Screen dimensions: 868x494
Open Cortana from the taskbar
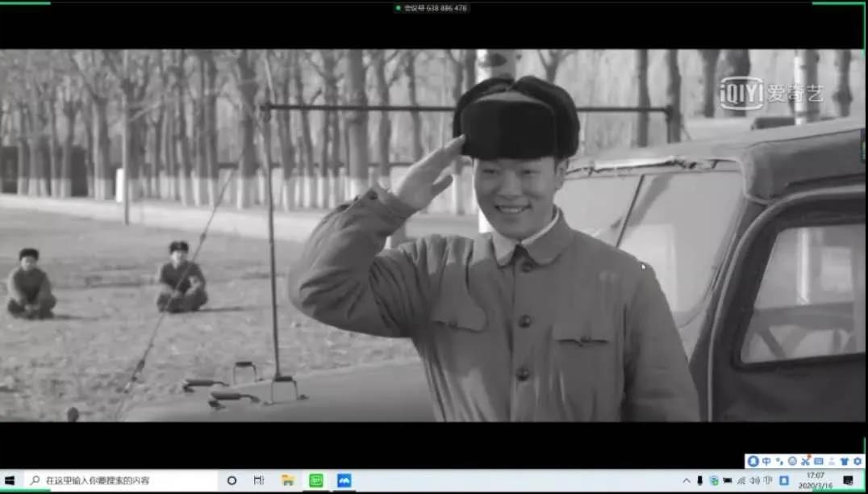232,480
